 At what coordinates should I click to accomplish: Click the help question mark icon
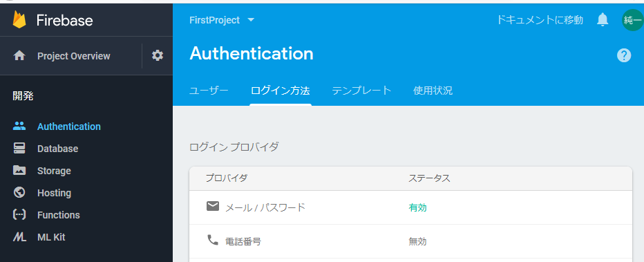pos(623,55)
